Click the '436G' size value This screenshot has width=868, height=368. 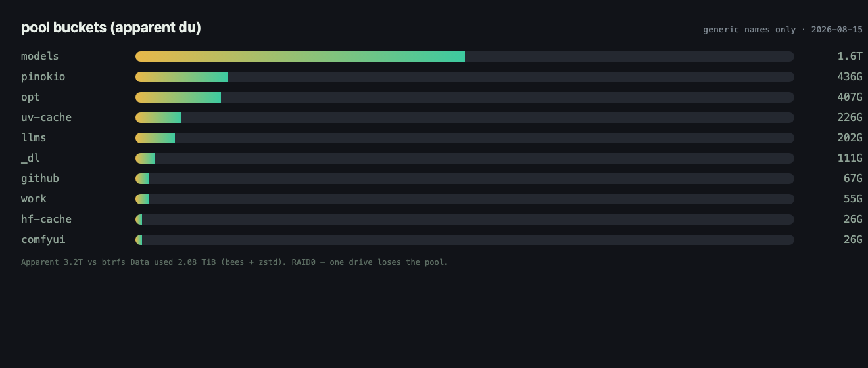click(850, 77)
